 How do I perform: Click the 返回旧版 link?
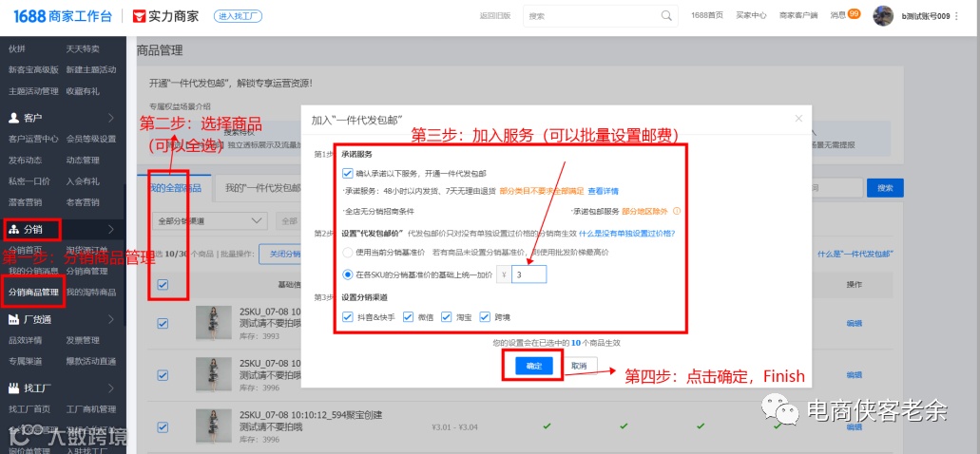495,16
